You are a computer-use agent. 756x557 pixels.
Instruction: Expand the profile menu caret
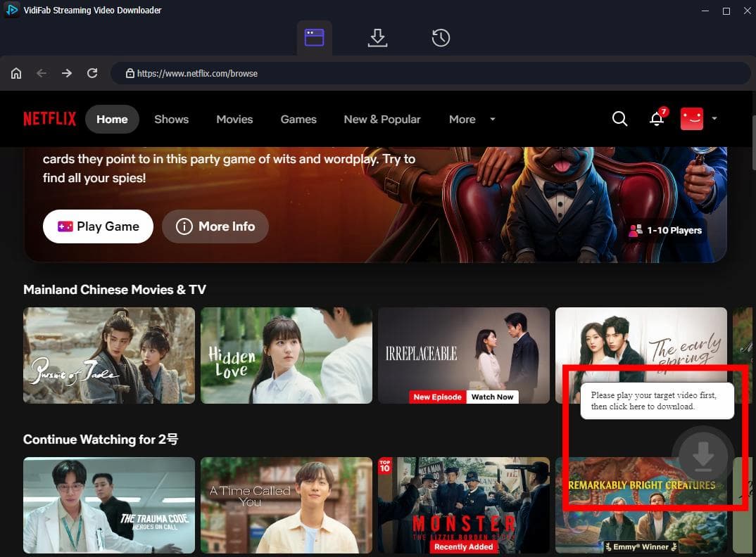[x=714, y=119]
